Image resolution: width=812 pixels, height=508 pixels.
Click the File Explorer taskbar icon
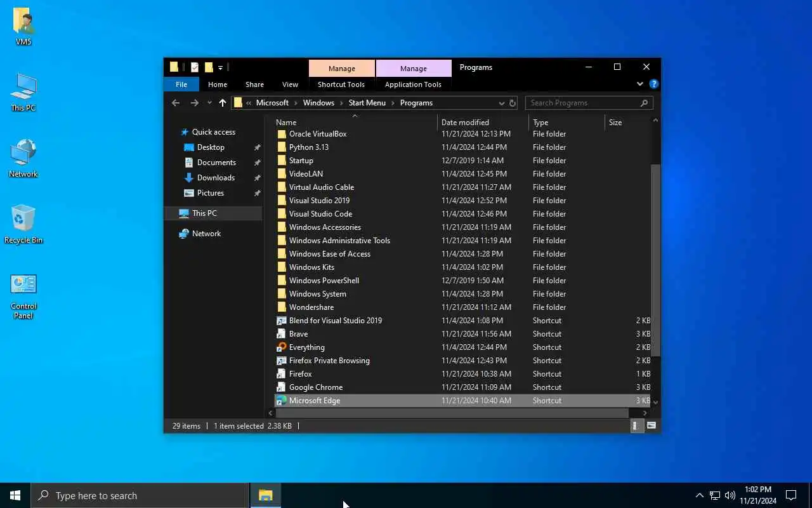[x=266, y=495]
